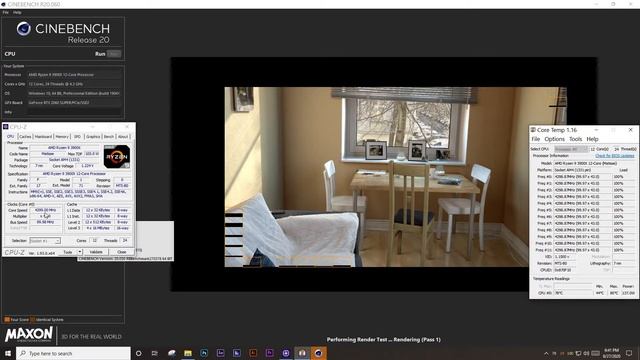This screenshot has width=640, height=360.
Task: Click the Model field in Core Temp
Action: click(594, 163)
